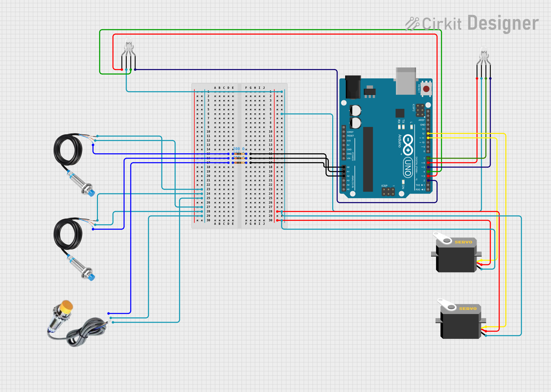Click Arduino analog pin A5
The height and width of the screenshot is (392, 551).
tap(344, 189)
